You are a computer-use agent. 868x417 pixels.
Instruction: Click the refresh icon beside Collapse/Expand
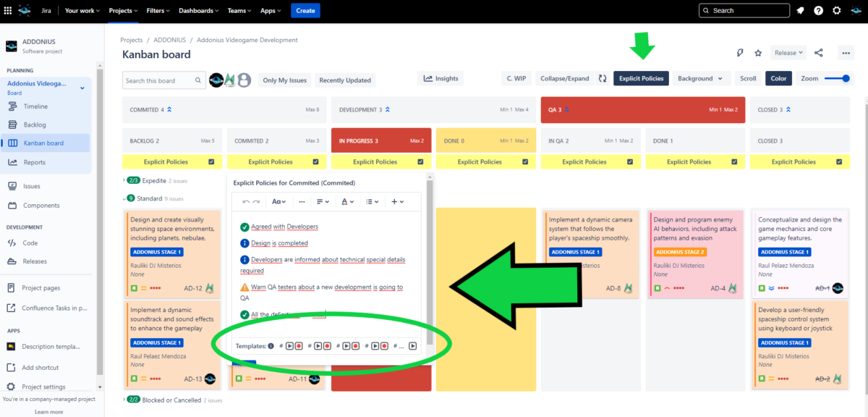(x=603, y=78)
